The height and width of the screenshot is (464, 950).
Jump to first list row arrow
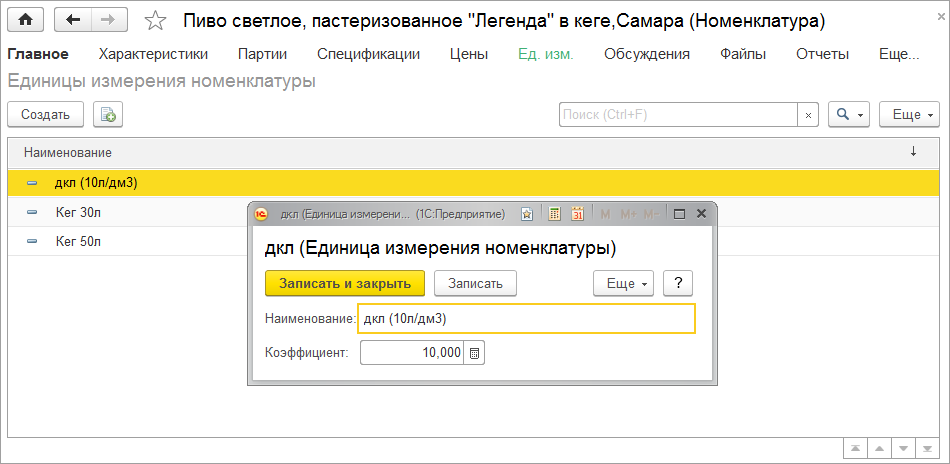tap(855, 449)
